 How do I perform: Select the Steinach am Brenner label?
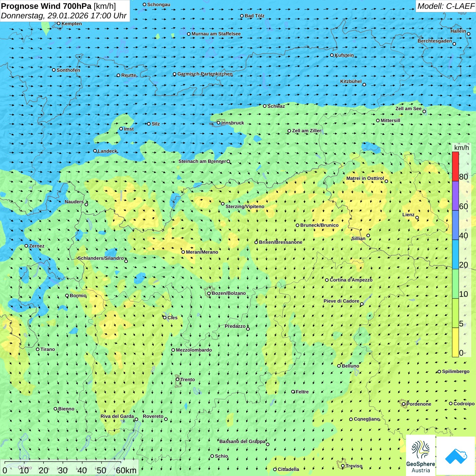(x=202, y=161)
